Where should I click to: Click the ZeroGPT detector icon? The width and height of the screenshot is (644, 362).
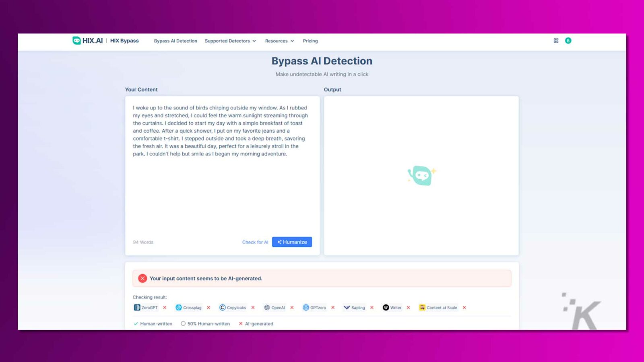click(x=137, y=308)
